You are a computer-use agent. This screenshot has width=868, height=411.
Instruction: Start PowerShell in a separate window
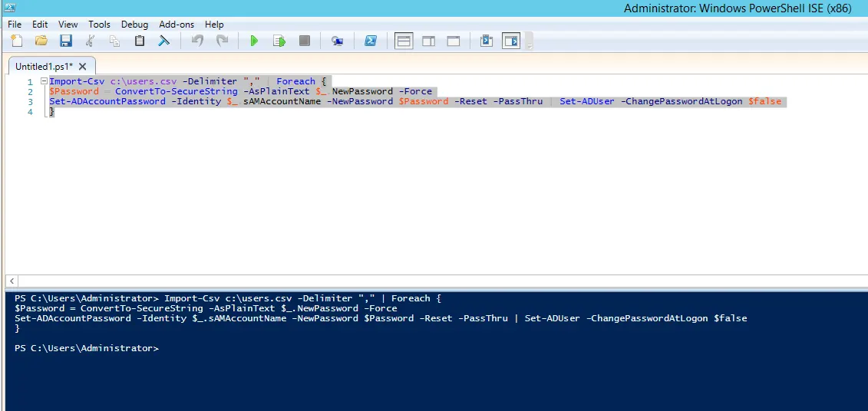tap(371, 41)
